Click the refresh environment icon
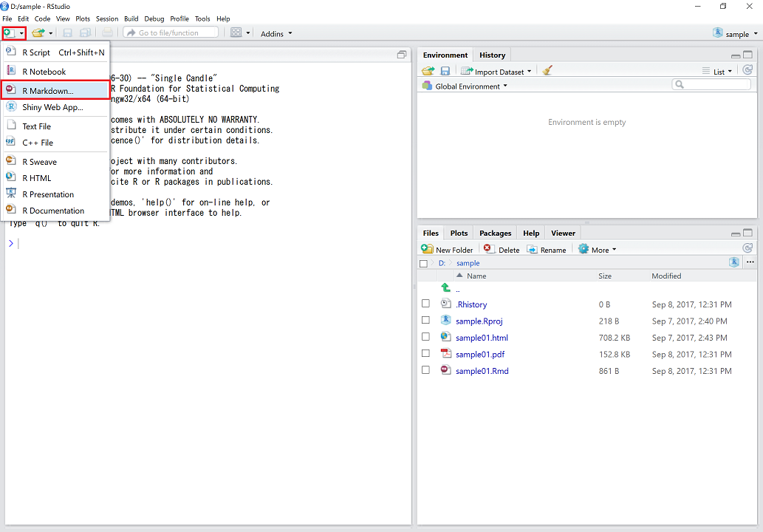This screenshot has height=532, width=763. [748, 70]
